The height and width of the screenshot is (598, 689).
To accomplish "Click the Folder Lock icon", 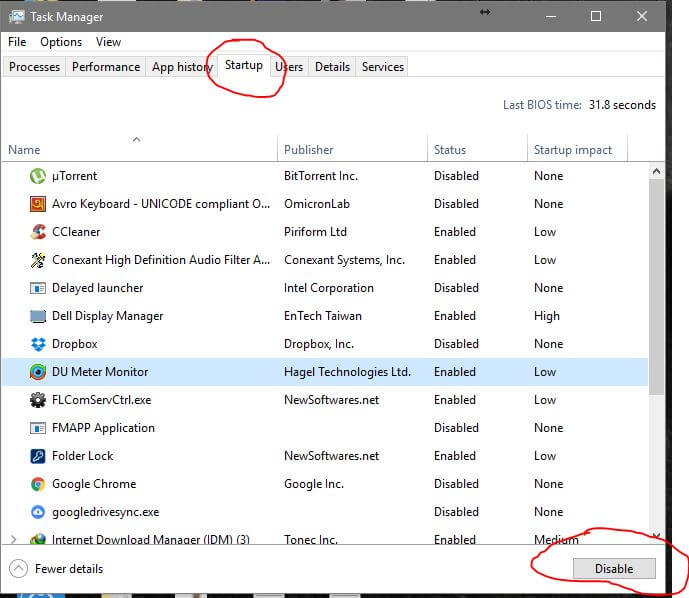I will [x=38, y=456].
